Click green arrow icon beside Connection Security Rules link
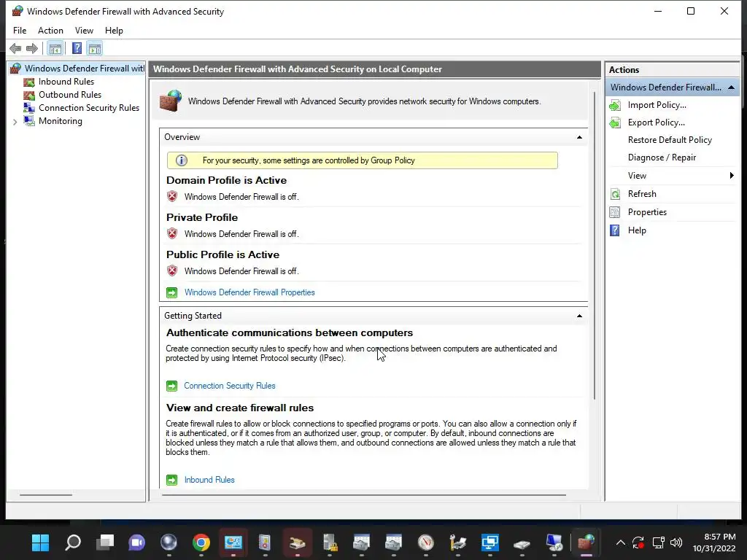747x560 pixels. pos(171,386)
